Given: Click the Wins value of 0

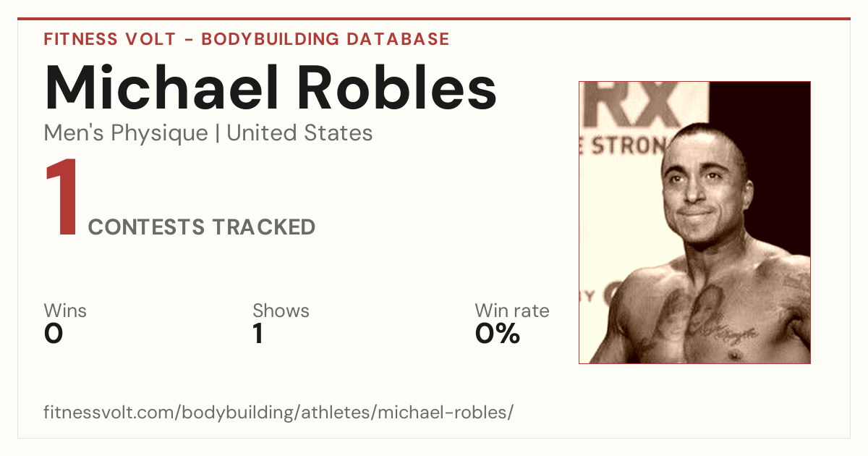Looking at the screenshot, I should click(x=54, y=334).
